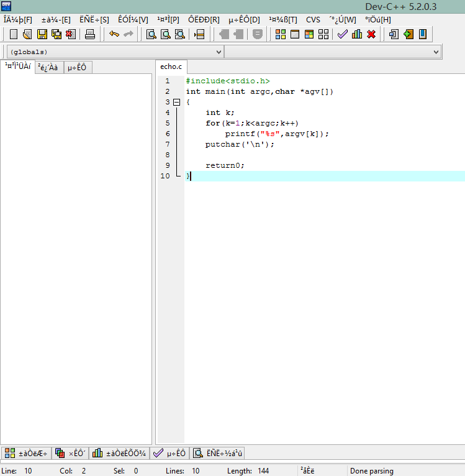Viewport: 465px width, 476px height.
Task: Open the bottom compile log bar-chart tab
Action: pos(119,453)
